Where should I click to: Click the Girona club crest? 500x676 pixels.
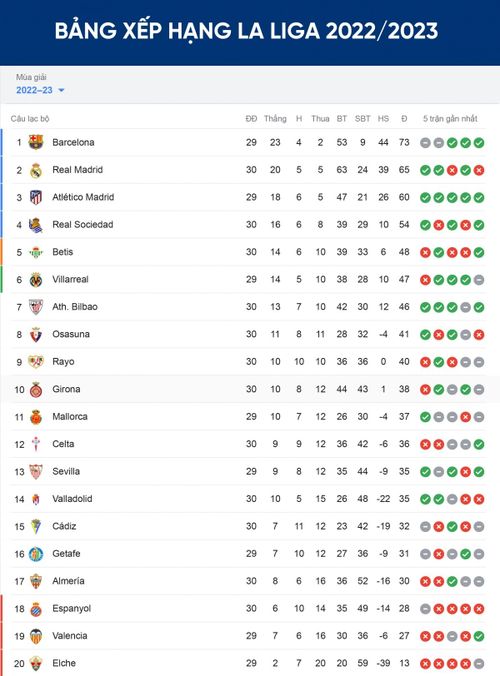point(36,389)
